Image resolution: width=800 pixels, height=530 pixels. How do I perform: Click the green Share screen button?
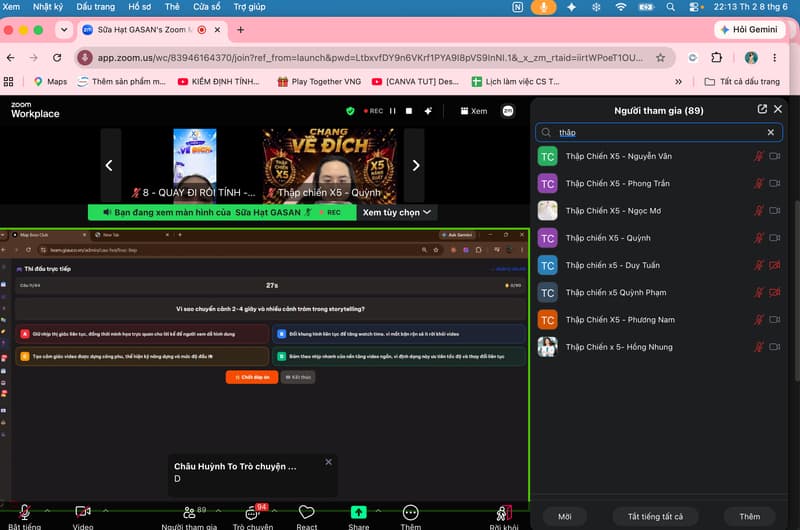[359, 517]
